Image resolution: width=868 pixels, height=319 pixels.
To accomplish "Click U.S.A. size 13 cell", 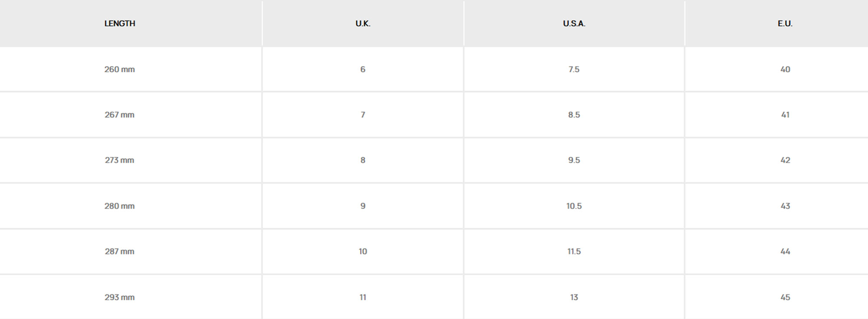I will 574,297.
